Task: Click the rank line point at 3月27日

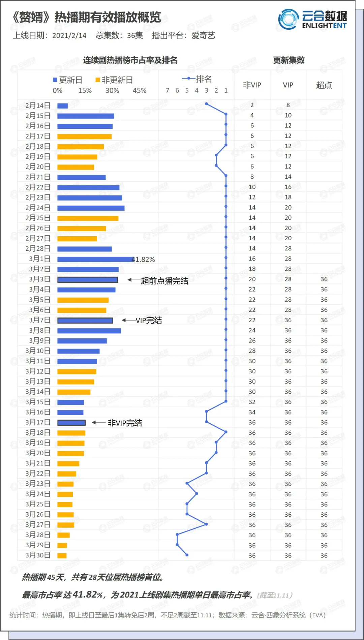Action: tap(207, 524)
